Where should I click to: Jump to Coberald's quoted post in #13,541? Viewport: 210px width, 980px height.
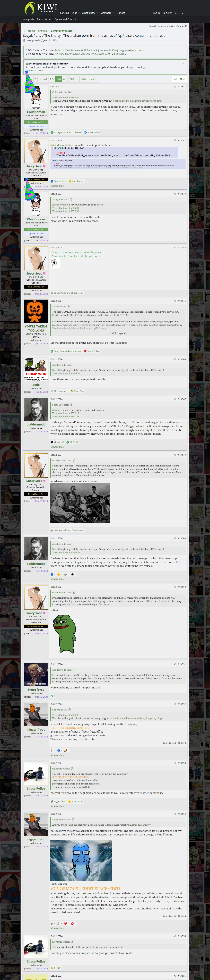coord(69,92)
